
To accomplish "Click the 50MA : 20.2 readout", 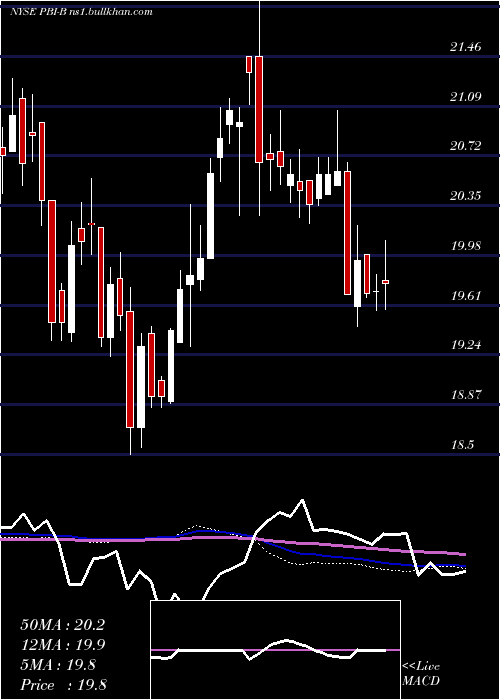I will (62, 625).
